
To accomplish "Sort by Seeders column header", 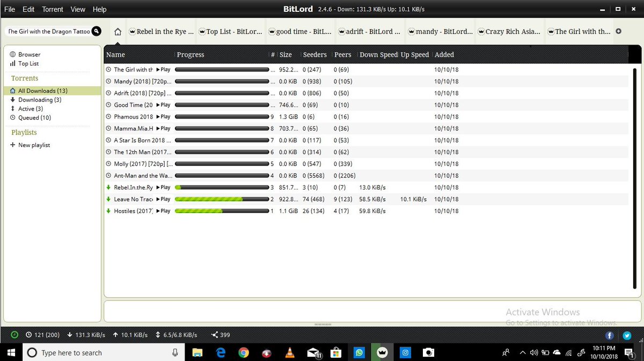I will coord(314,55).
